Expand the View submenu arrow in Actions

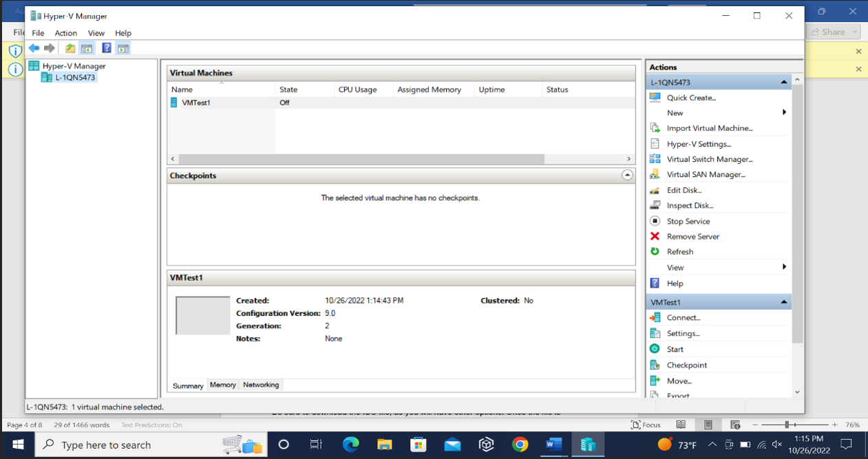tap(784, 267)
